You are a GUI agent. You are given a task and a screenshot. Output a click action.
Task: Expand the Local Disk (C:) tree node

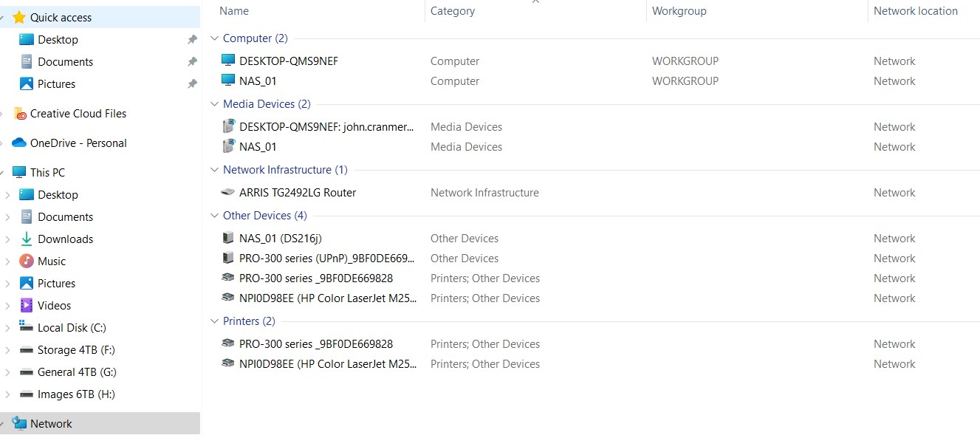[7, 328]
